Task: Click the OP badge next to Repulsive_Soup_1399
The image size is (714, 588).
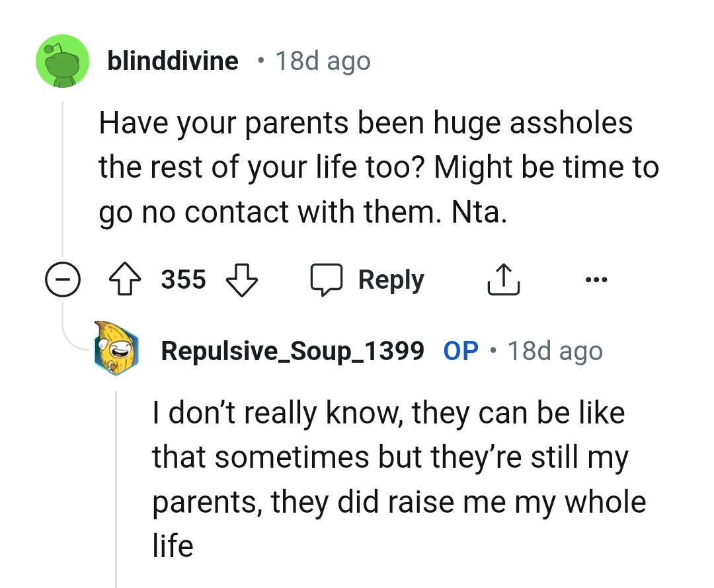Action: pos(461,351)
